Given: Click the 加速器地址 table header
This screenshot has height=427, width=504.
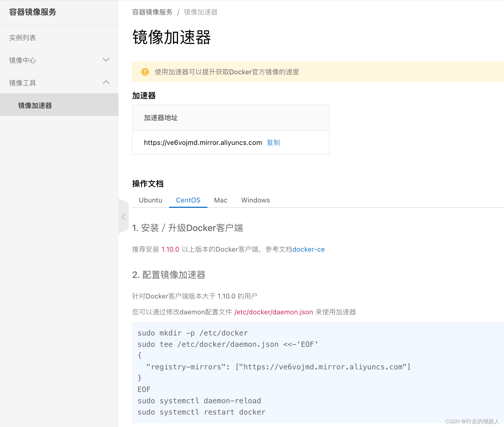Looking at the screenshot, I should 160,117.
